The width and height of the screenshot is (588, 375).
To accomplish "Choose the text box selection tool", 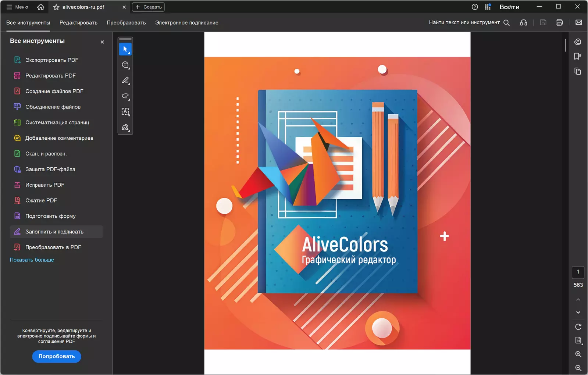I will (x=125, y=112).
